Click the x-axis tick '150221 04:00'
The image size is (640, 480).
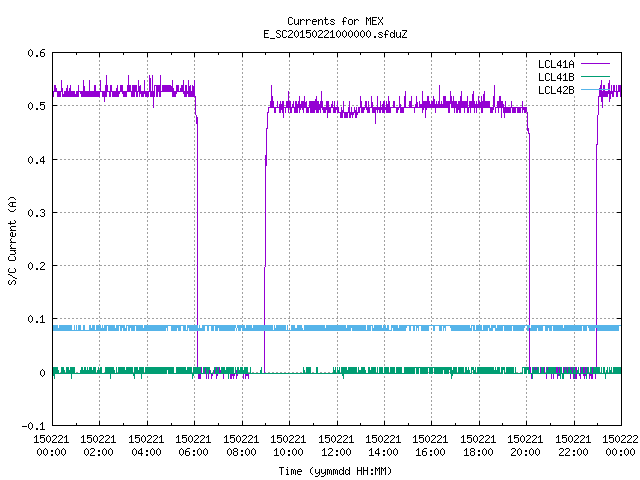pyautogui.click(x=146, y=446)
